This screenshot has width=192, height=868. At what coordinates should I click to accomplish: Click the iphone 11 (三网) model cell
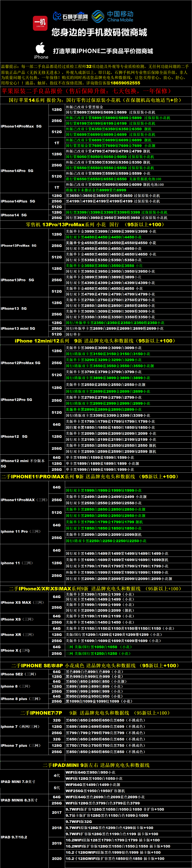tap(24, 563)
